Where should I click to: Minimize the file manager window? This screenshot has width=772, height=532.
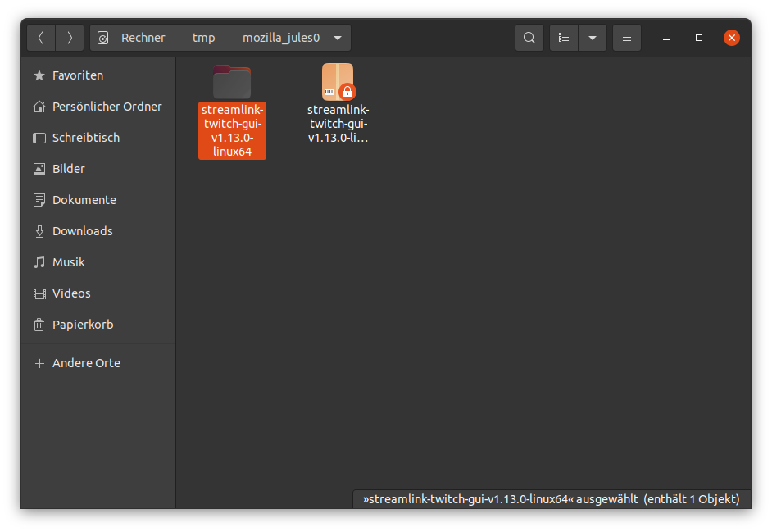pos(666,38)
